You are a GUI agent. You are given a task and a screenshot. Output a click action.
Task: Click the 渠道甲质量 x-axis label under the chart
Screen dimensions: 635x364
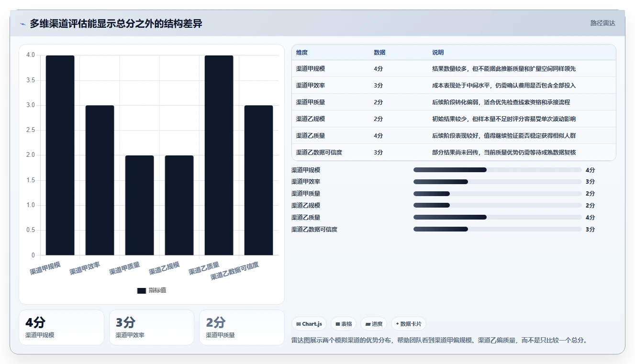(x=125, y=268)
